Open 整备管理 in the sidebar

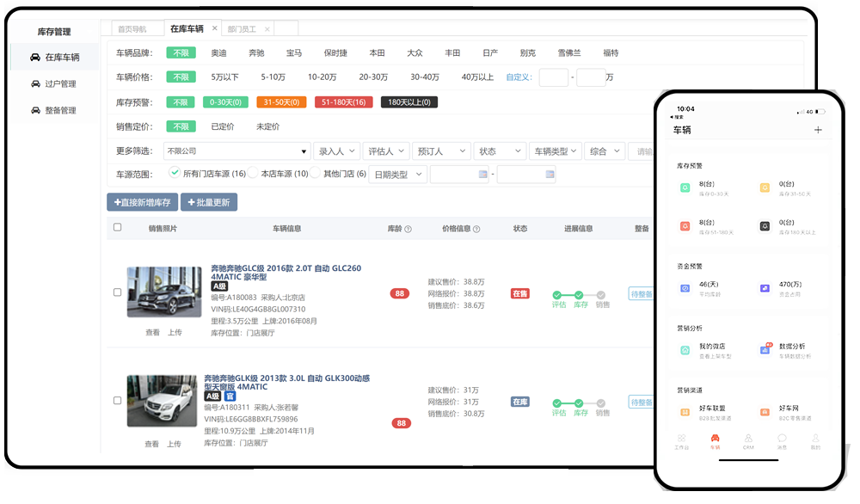[53, 110]
